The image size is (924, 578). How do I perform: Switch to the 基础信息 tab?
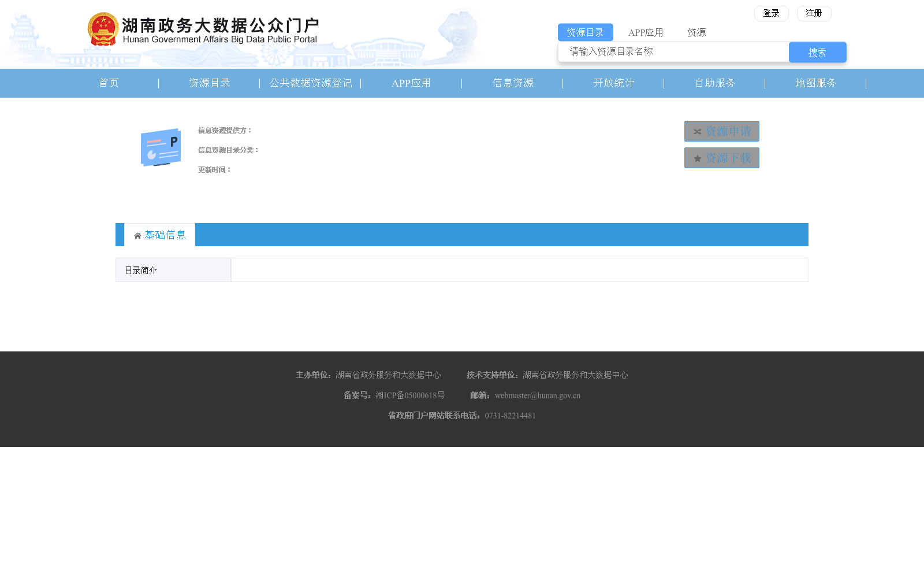[160, 235]
